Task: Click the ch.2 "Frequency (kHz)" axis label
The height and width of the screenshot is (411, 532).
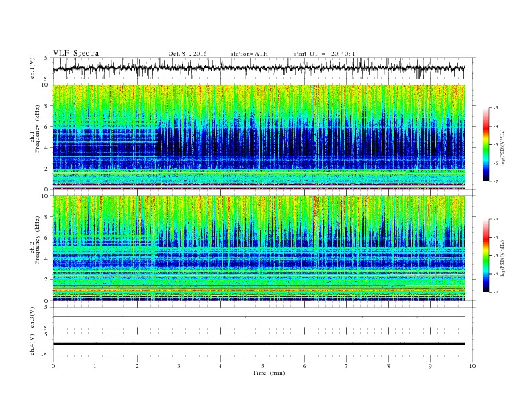Action: pos(38,239)
